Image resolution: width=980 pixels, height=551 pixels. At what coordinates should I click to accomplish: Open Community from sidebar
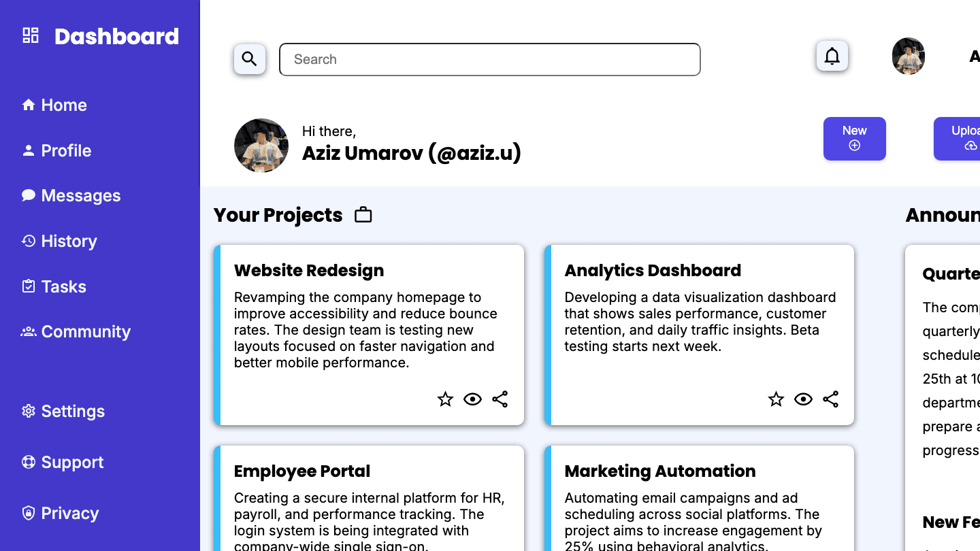pyautogui.click(x=86, y=332)
